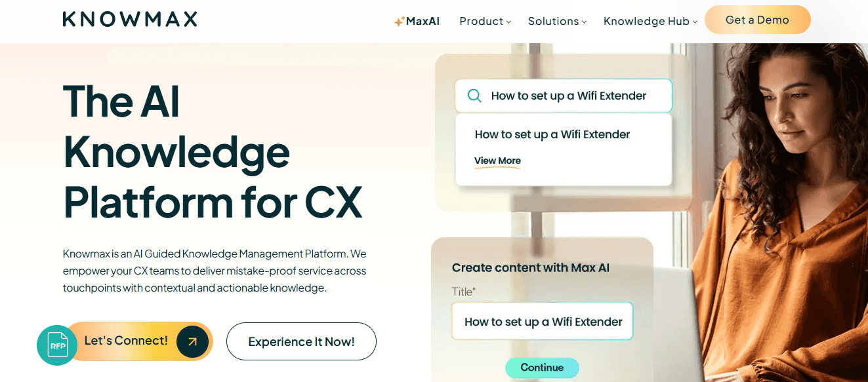The image size is (868, 382).
Task: Click the search magnifier icon
Action: pos(474,95)
